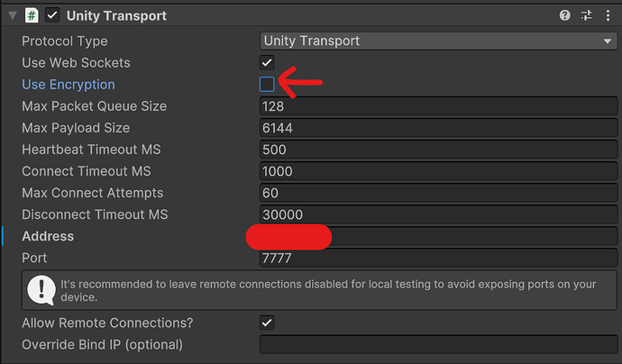Screen dimensions: 622x364
Task: Click the exclamation warning bubble icon
Action: pos(41,290)
